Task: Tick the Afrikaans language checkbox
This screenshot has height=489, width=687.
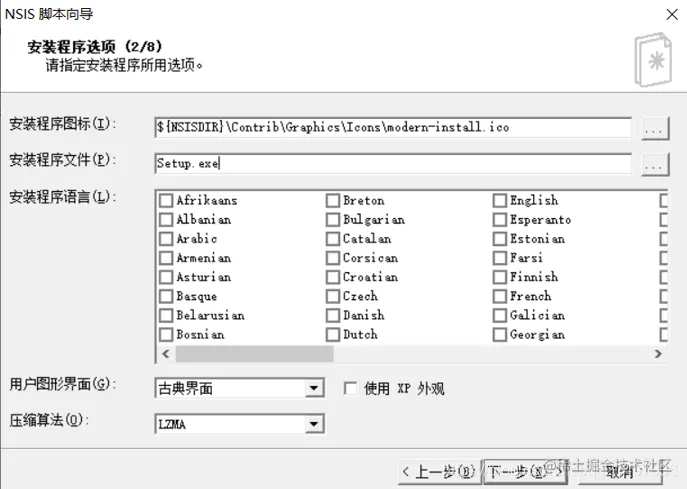Action: [x=166, y=201]
